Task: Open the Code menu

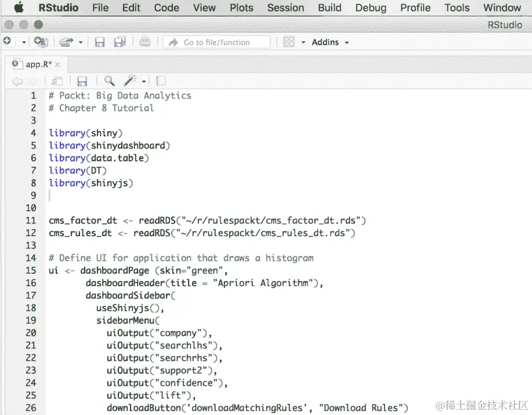Action: click(167, 8)
